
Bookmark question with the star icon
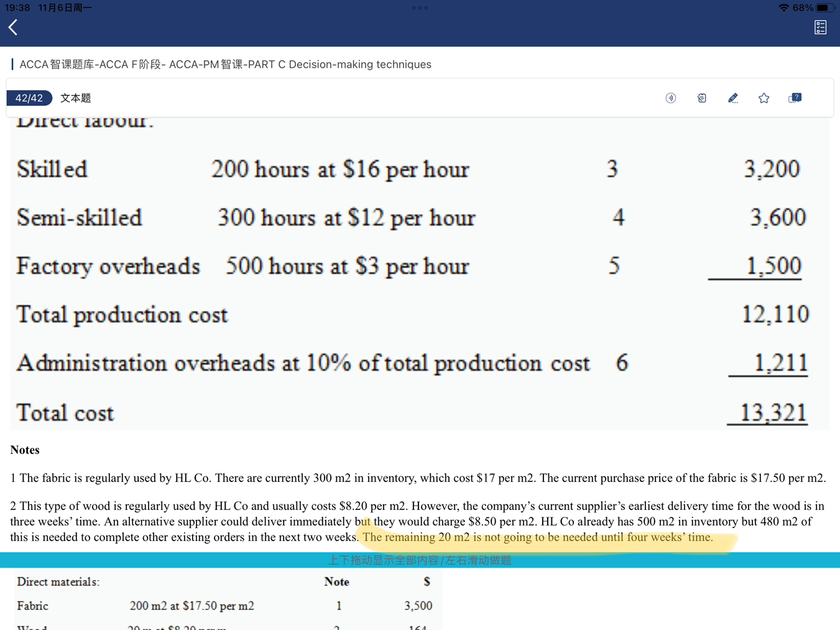tap(764, 98)
